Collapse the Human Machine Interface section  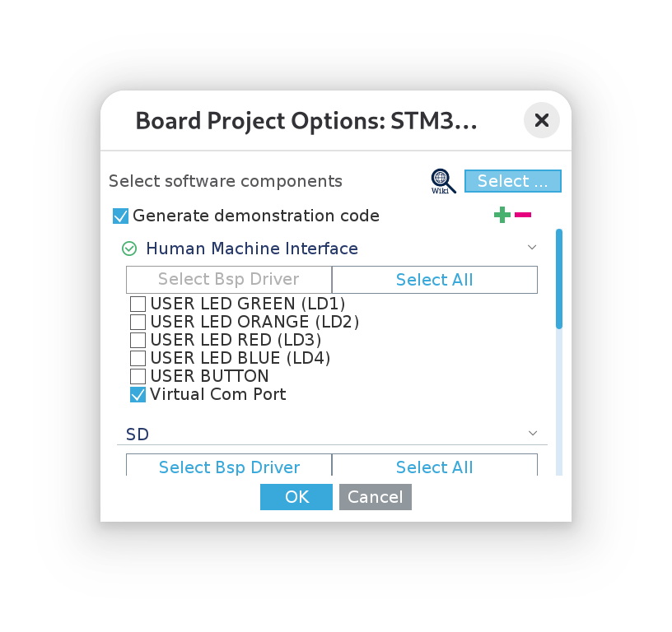tap(532, 248)
